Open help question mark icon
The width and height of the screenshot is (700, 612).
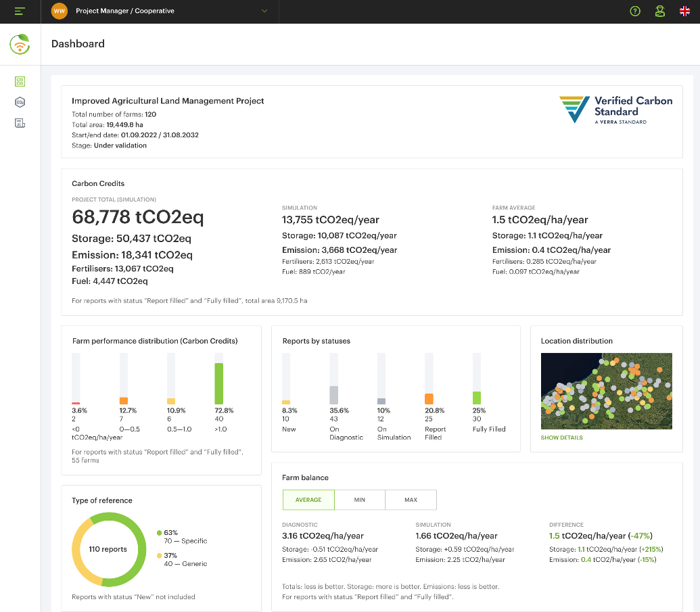tap(635, 11)
